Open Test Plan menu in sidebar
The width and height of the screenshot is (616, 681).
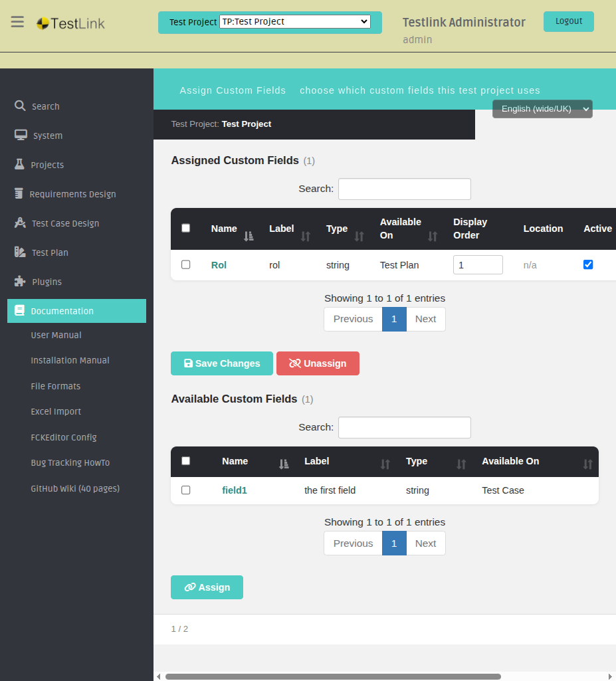[x=50, y=252]
